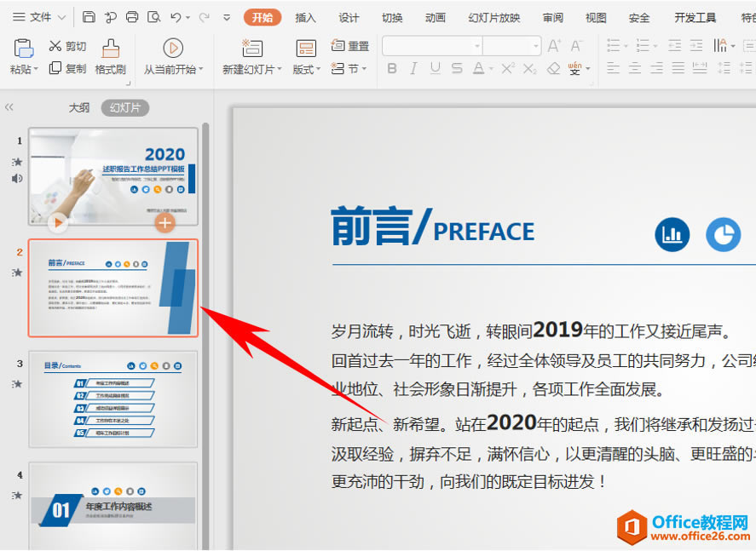Toggle Underline formatting button
The height and width of the screenshot is (551, 756).
[x=435, y=68]
